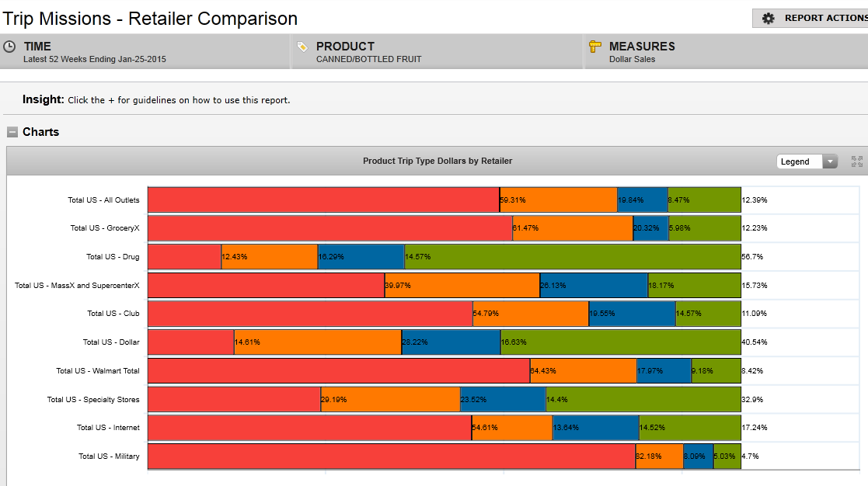Collapse the Charts section with minus icon
Screen dimensions: 868x486
[12, 132]
